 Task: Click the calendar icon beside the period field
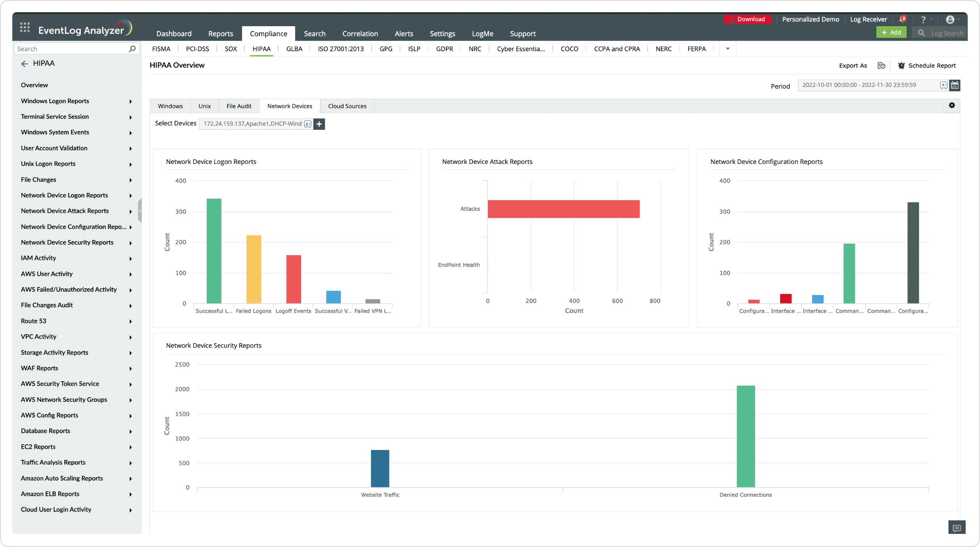(955, 85)
